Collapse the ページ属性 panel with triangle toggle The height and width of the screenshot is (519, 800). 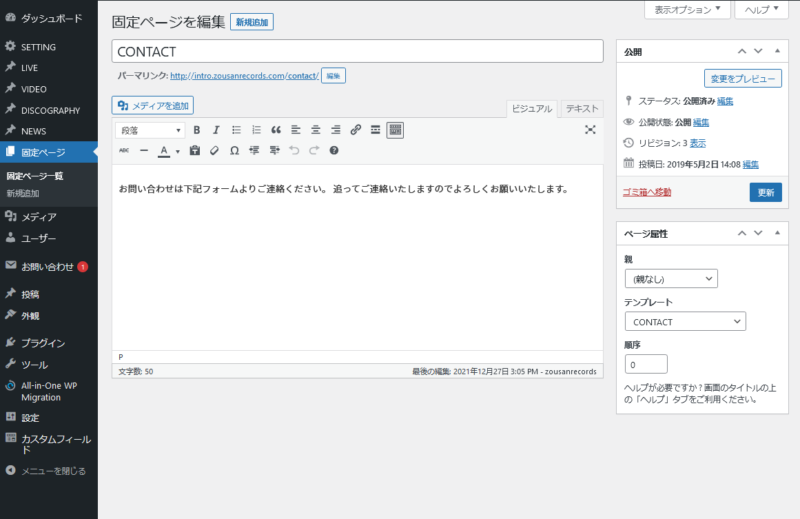coord(775,233)
